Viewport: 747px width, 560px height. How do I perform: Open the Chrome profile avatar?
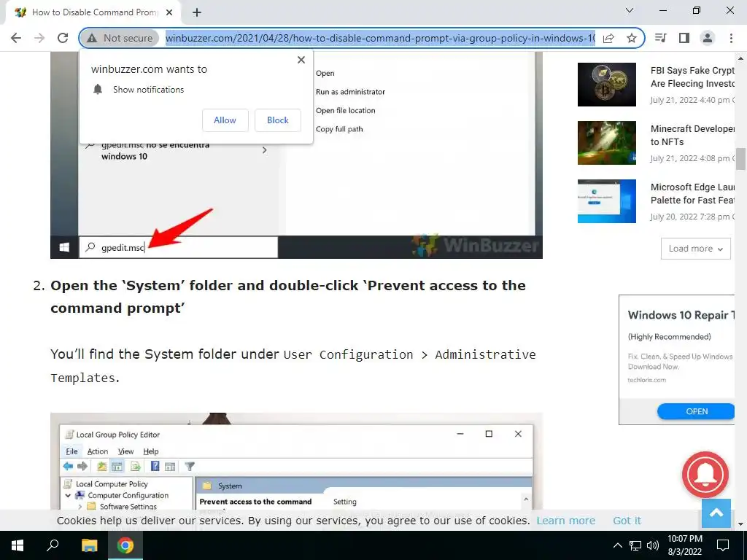point(708,38)
